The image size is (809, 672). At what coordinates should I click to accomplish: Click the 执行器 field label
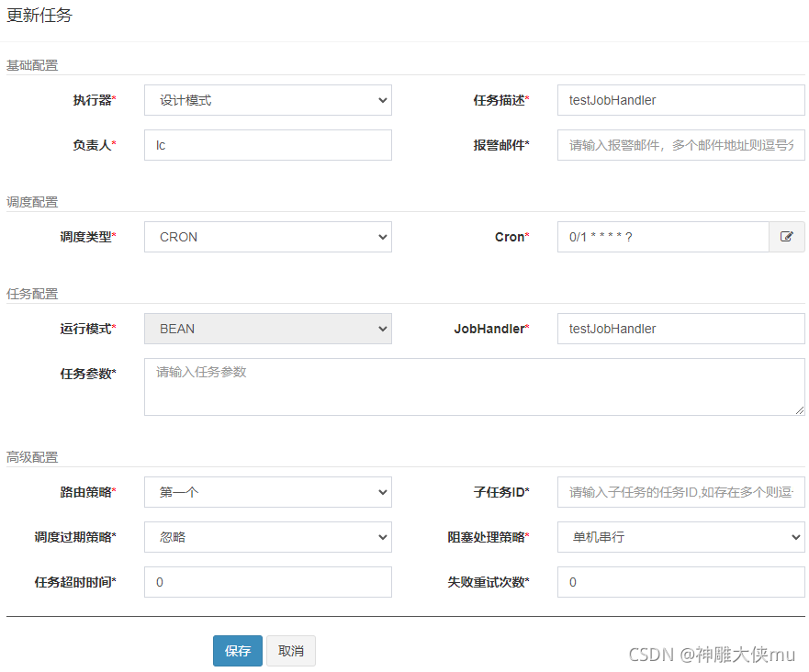tap(95, 100)
